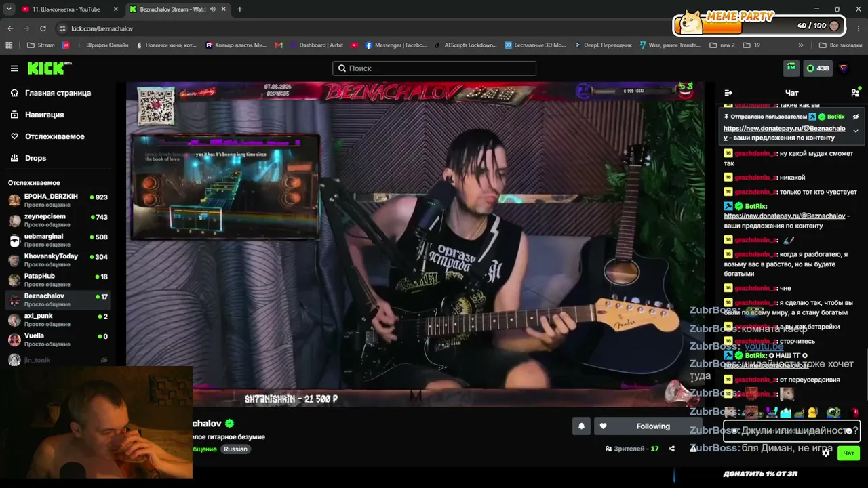Report the stream with warning icon
The image size is (868, 488).
pyautogui.click(x=693, y=449)
